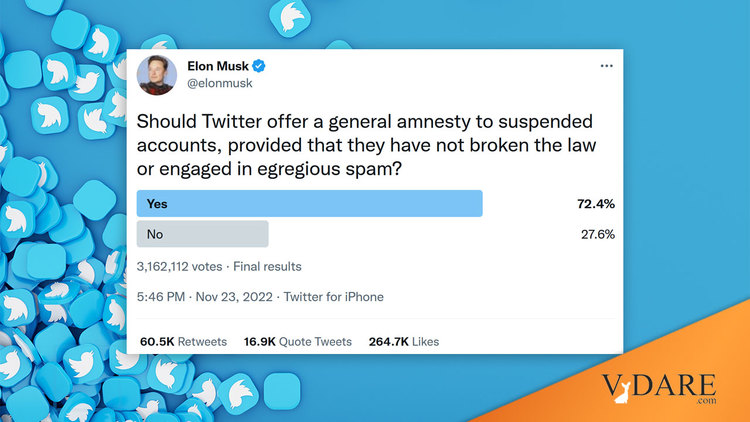The width and height of the screenshot is (750, 422).
Task: Click the Elon Musk display name
Action: [x=218, y=66]
